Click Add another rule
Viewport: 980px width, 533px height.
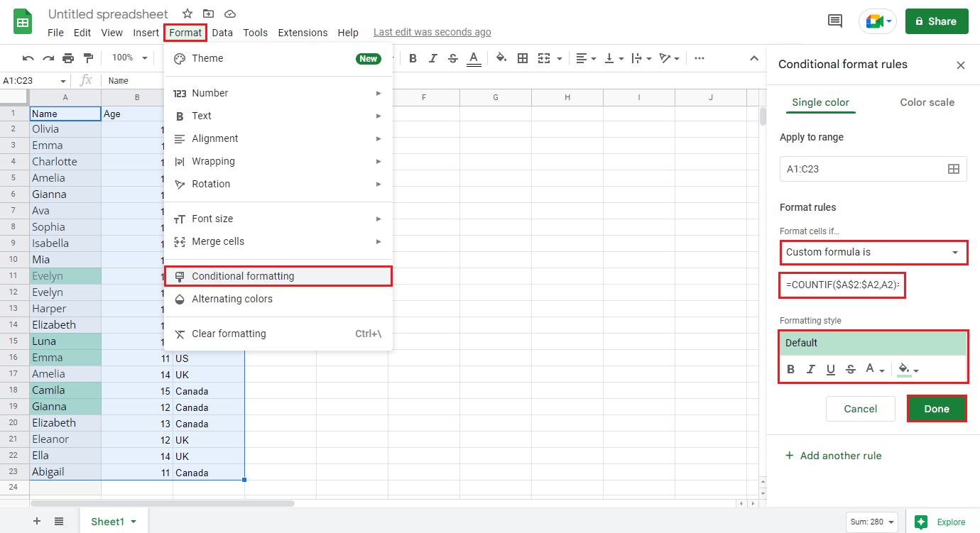(833, 455)
